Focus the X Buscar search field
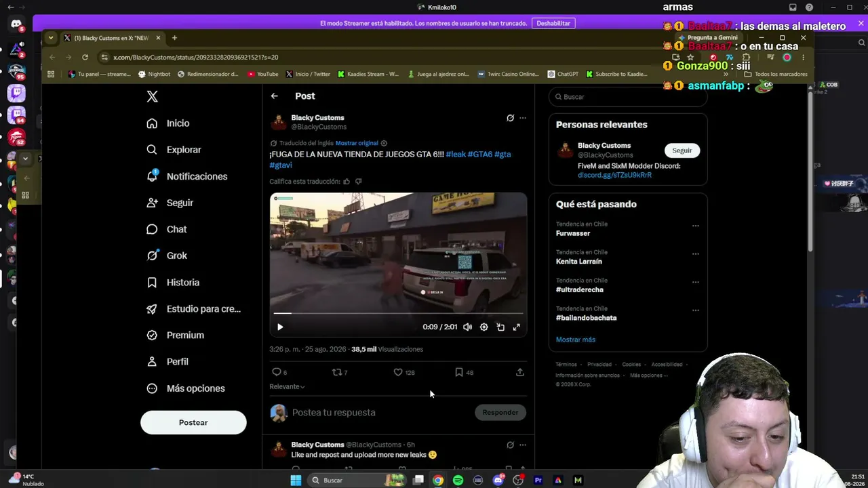 pos(628,97)
